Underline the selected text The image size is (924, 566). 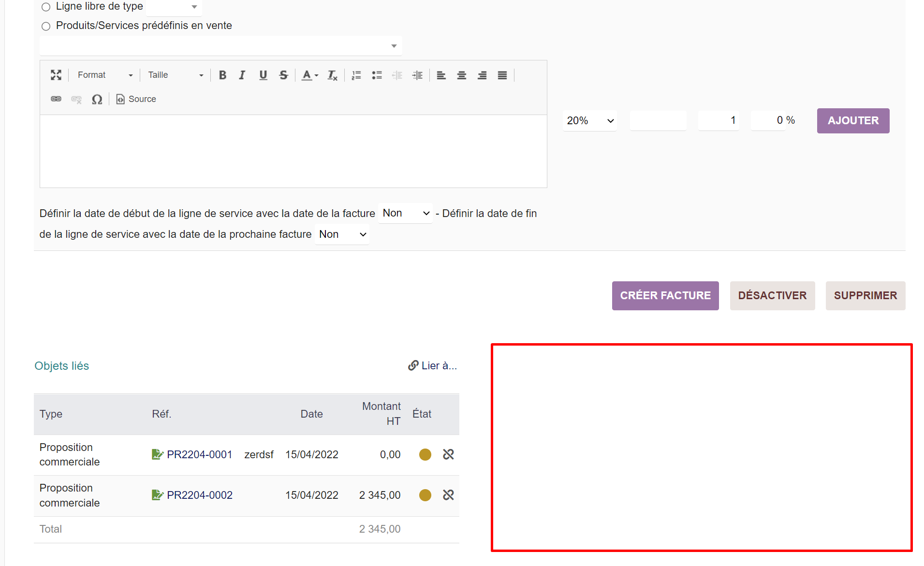tap(263, 75)
